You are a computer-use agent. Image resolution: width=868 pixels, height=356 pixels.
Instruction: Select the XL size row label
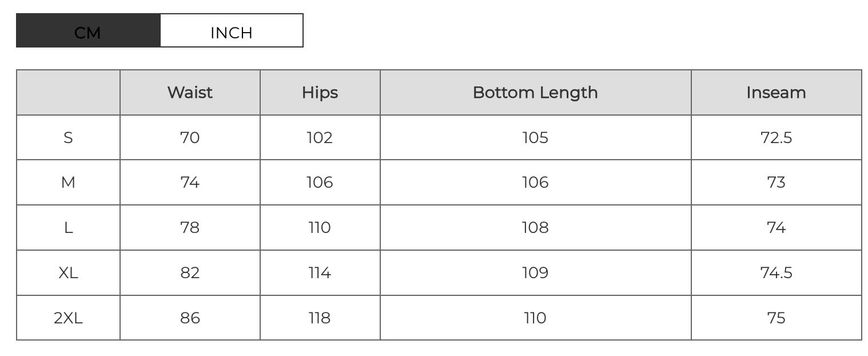(x=68, y=273)
